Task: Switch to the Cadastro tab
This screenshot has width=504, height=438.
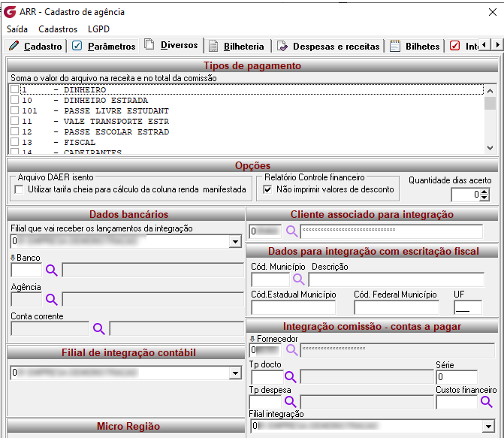Action: tap(35, 46)
